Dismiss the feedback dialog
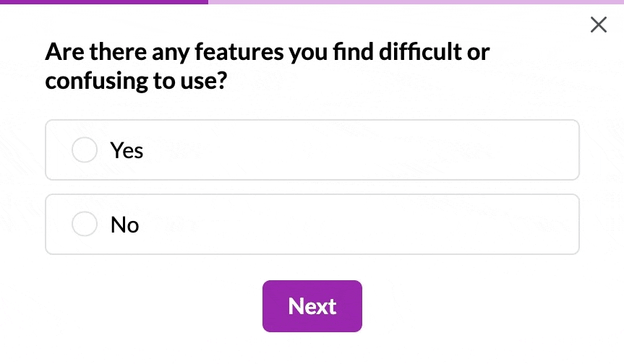The width and height of the screenshot is (624, 364). [x=598, y=25]
